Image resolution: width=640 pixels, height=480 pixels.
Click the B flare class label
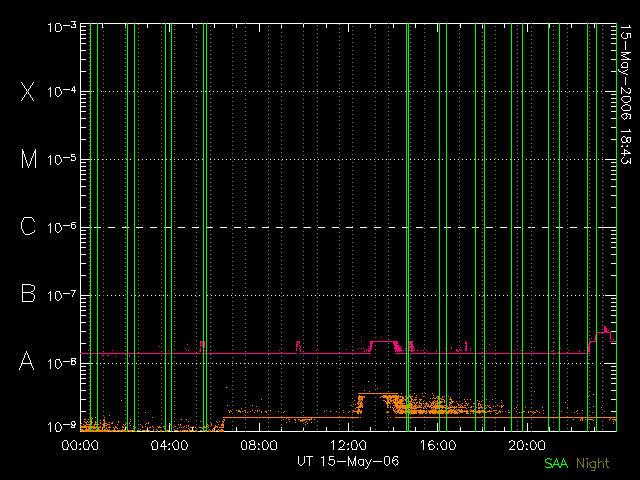[28, 293]
